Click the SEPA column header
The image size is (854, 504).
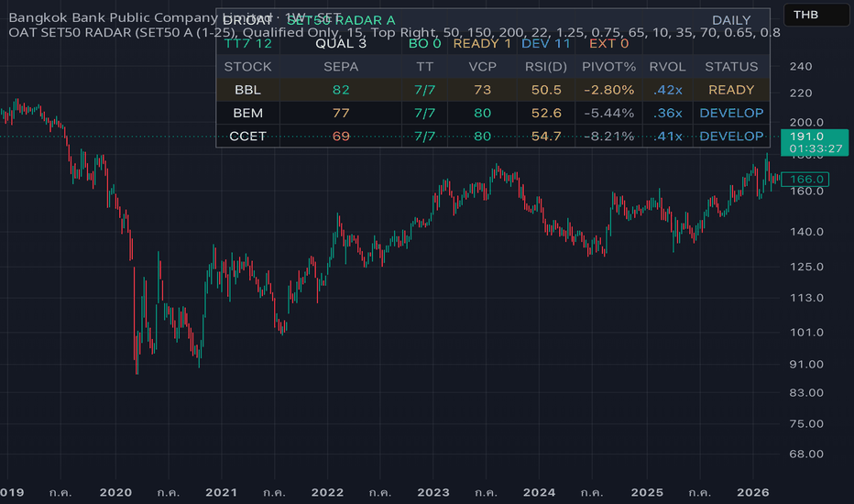[x=341, y=67]
